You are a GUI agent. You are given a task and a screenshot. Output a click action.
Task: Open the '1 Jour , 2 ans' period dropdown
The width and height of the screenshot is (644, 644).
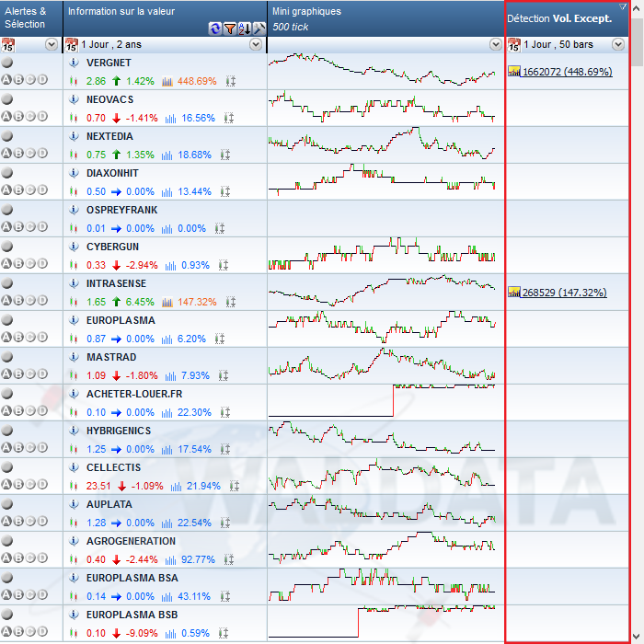[x=256, y=44]
